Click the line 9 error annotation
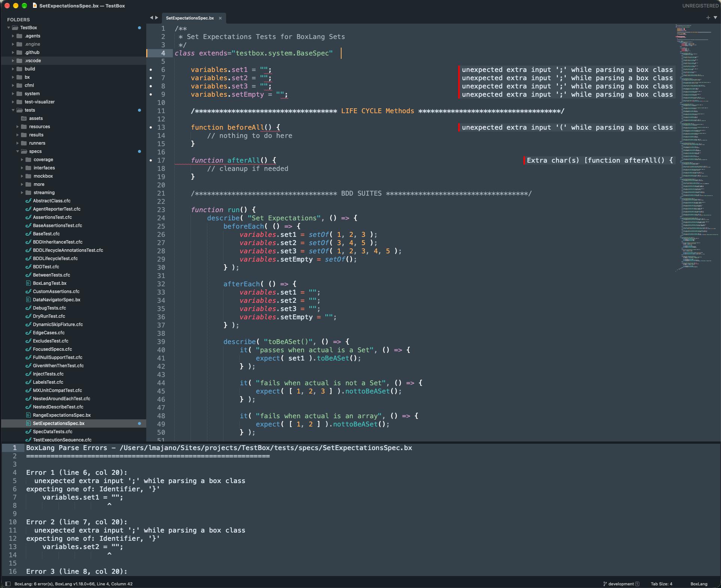Viewport: 721px width, 588px height. tap(567, 94)
